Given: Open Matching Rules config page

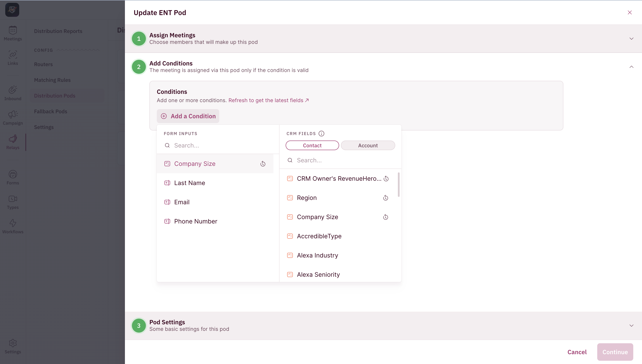Looking at the screenshot, I should [52, 80].
